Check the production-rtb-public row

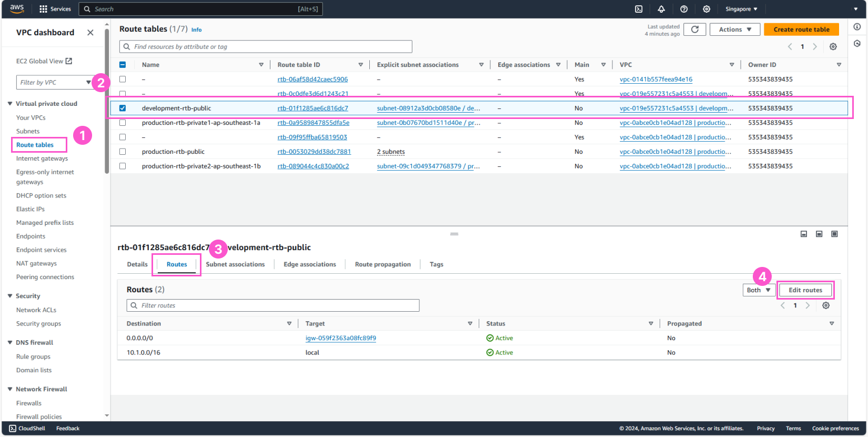pyautogui.click(x=123, y=152)
